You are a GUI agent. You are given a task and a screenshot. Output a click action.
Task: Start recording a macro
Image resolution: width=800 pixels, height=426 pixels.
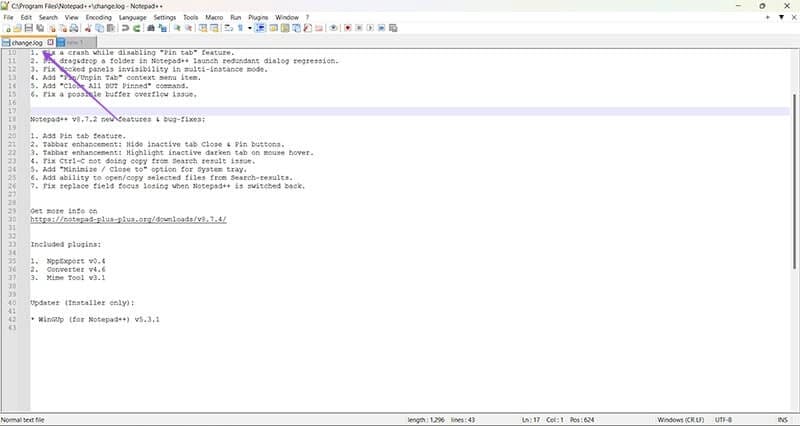click(x=347, y=28)
